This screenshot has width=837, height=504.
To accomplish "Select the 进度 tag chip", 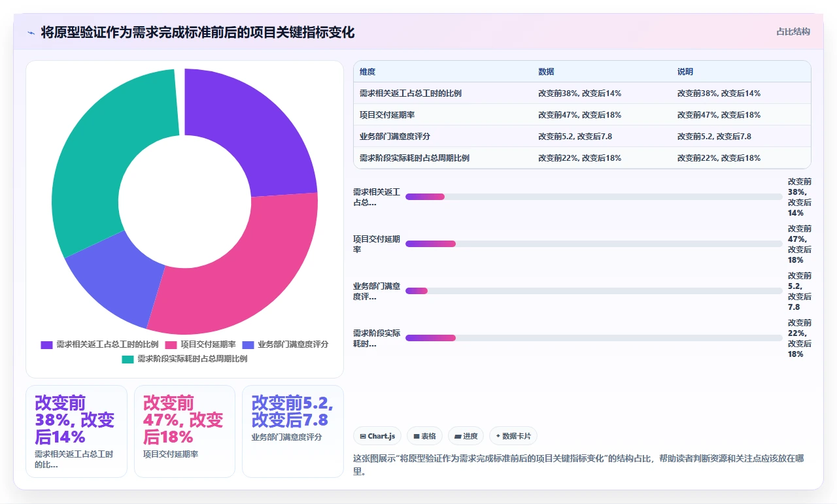I will [x=466, y=436].
